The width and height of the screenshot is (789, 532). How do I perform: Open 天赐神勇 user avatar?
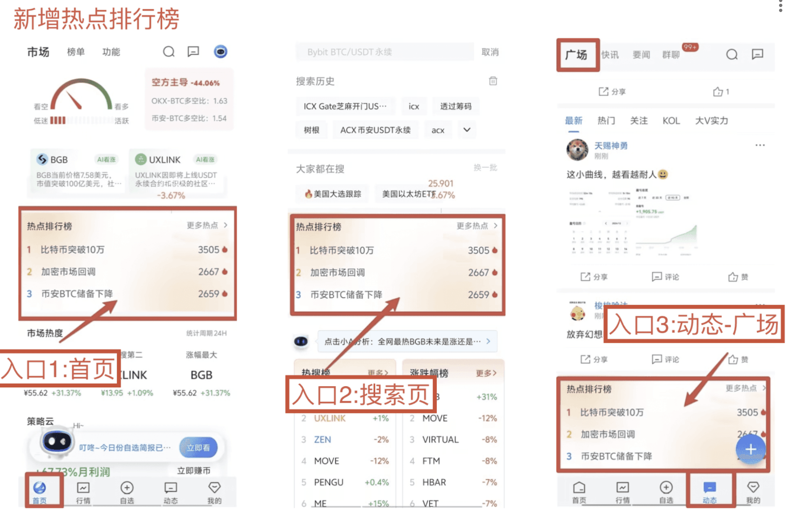[577, 150]
